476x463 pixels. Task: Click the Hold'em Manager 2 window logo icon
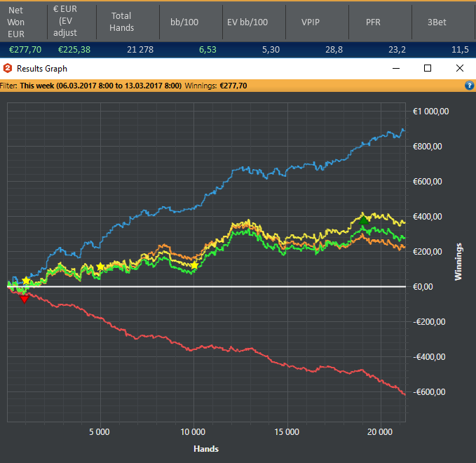point(8,68)
